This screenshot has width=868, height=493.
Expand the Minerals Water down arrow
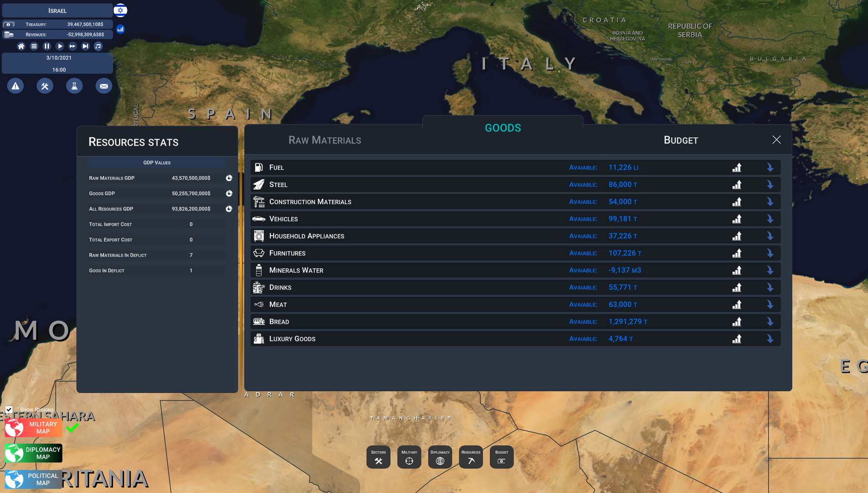(x=770, y=270)
